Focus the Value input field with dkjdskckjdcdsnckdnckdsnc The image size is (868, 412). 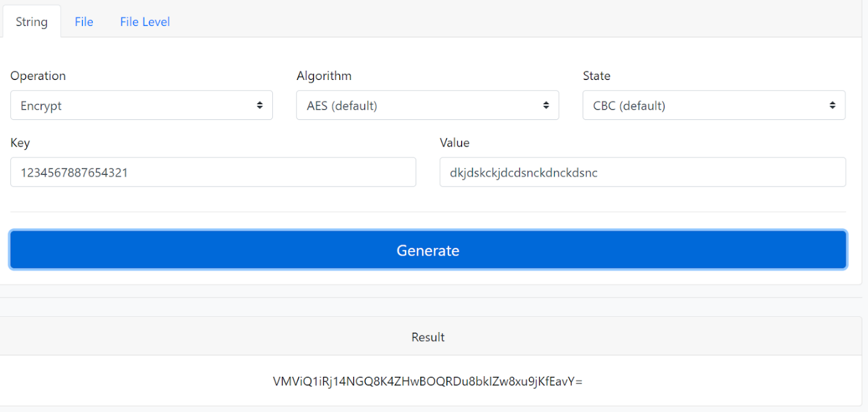click(x=643, y=172)
